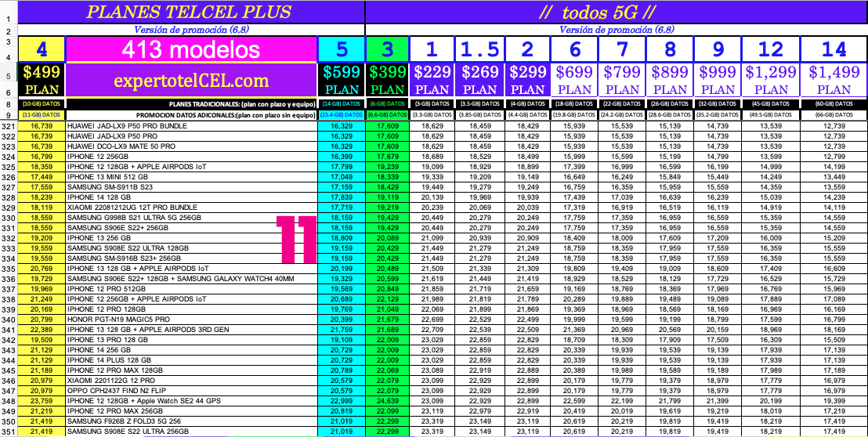
Task: Click the '(66-GB) DATOS' cell
Action: click(834, 114)
